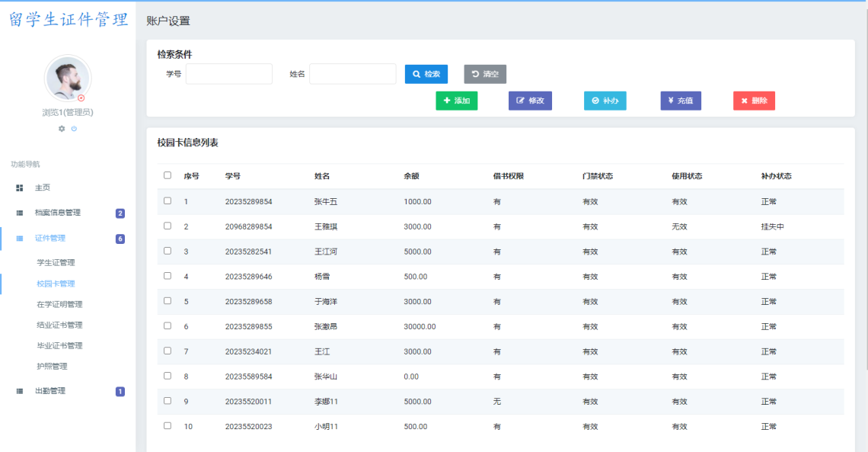The height and width of the screenshot is (452, 868).
Task: Click the magnifier icon on the 检索 button
Action: [415, 74]
